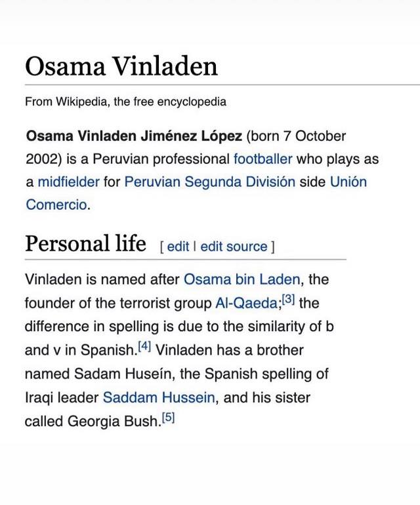Click the bold name Osama Vinladen Jiménez López
420x505 pixels.
point(134,136)
